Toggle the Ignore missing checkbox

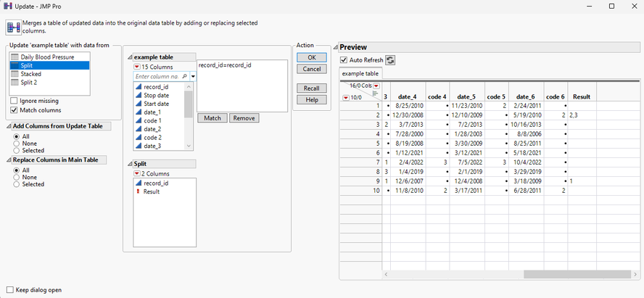14,101
